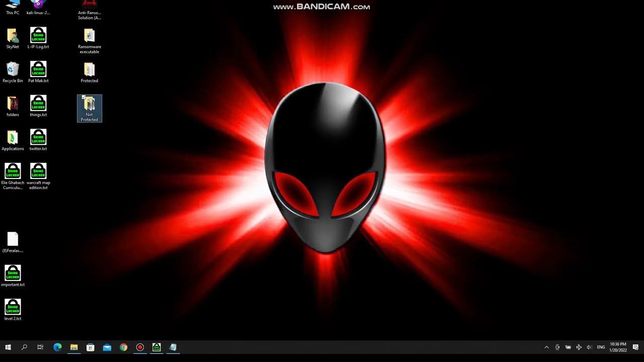Screen dimensions: 644x362
Task: Click the Meet Now tray icon
Action: click(x=557, y=347)
